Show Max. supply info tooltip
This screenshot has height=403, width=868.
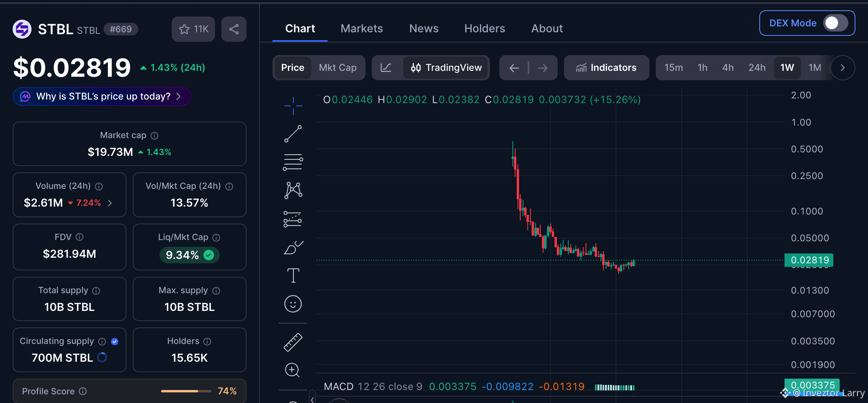coord(216,291)
